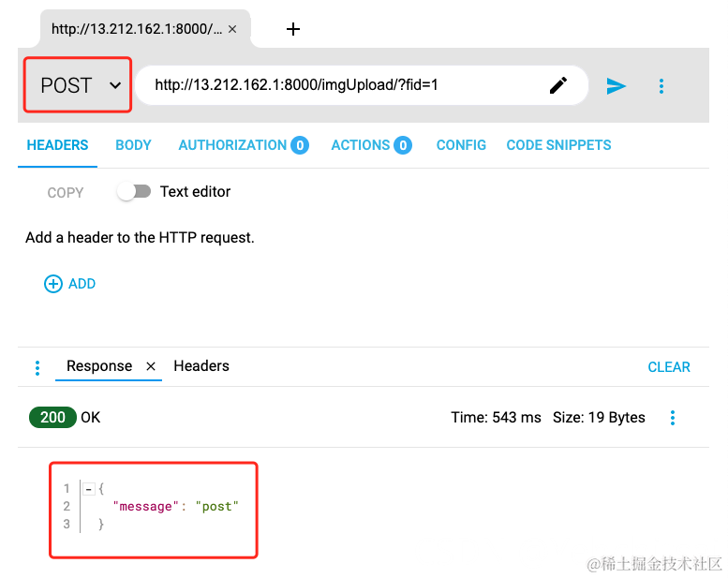Open the AUTHORIZATION tab
Viewport: 728px width, 578px height.
[244, 145]
